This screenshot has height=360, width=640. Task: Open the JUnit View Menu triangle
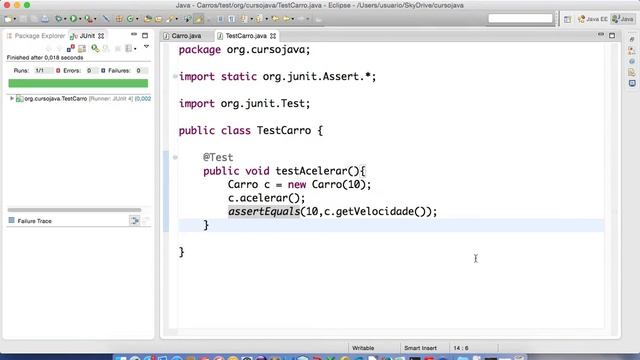pos(147,47)
